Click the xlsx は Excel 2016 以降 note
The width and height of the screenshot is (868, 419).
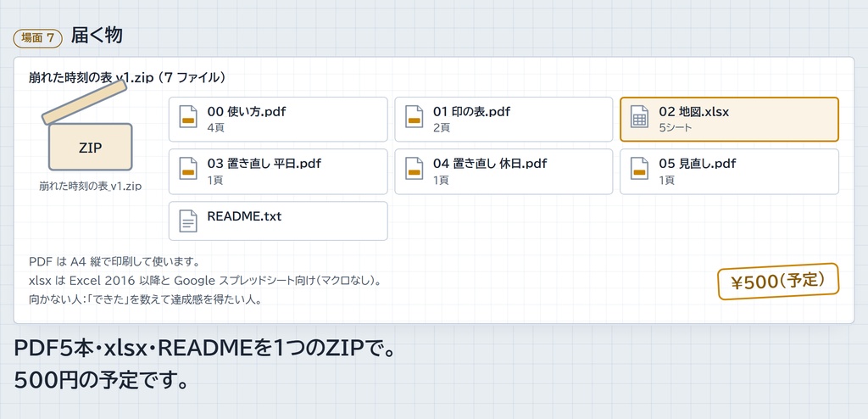tap(205, 281)
